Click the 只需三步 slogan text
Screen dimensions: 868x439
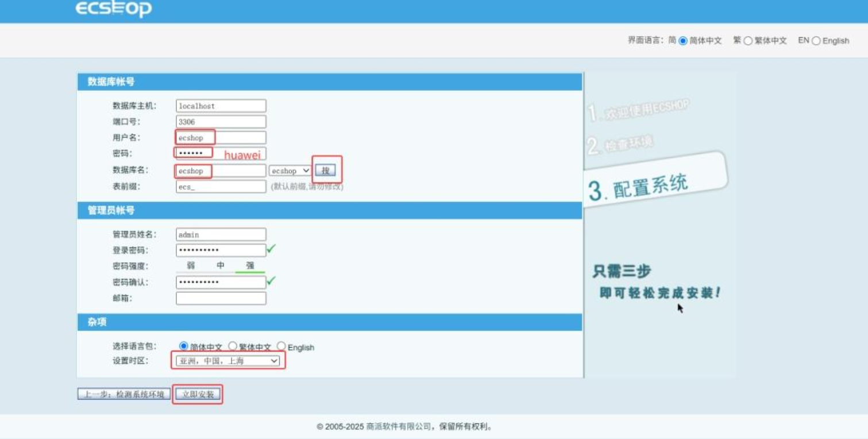[622, 271]
